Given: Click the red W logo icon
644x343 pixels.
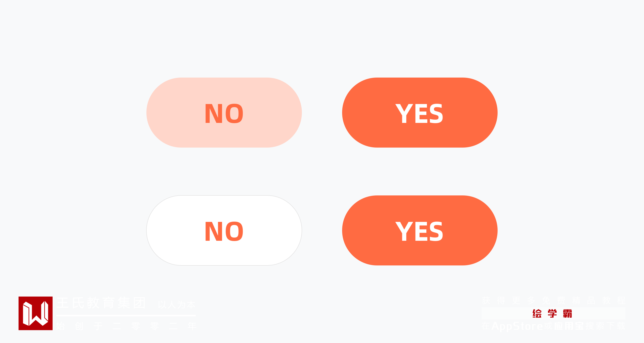Looking at the screenshot, I should pos(35,313).
